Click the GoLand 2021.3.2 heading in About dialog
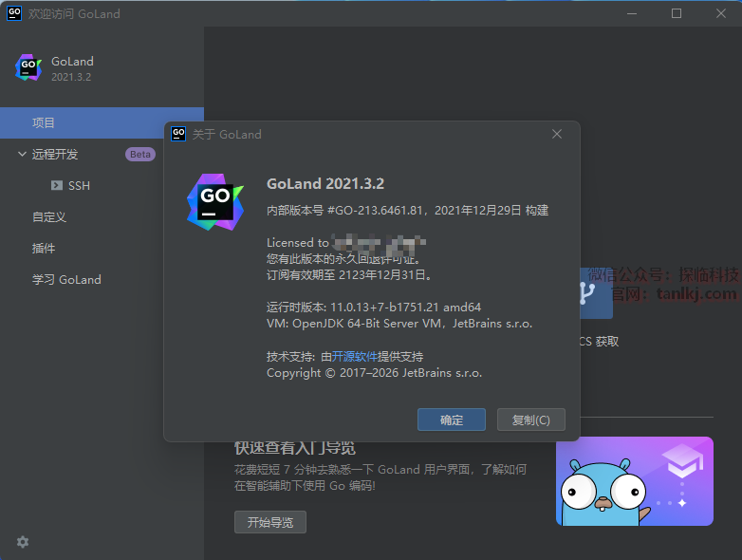742x560 pixels. click(x=325, y=184)
